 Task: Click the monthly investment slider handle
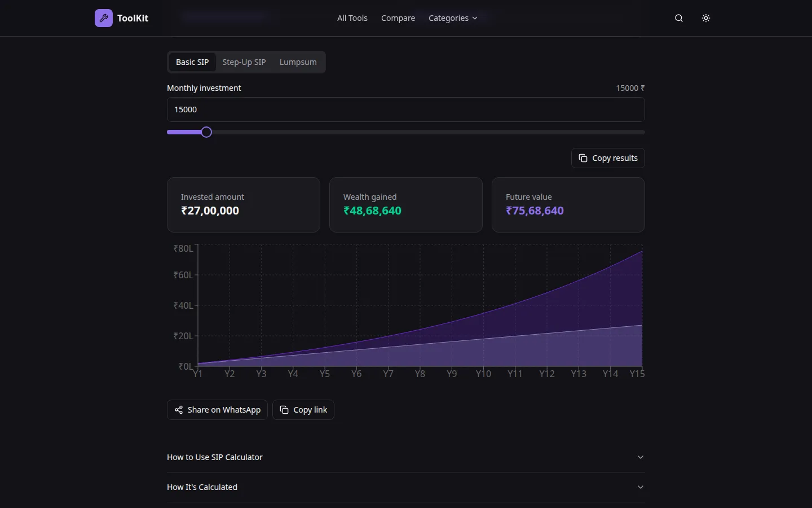[206, 132]
